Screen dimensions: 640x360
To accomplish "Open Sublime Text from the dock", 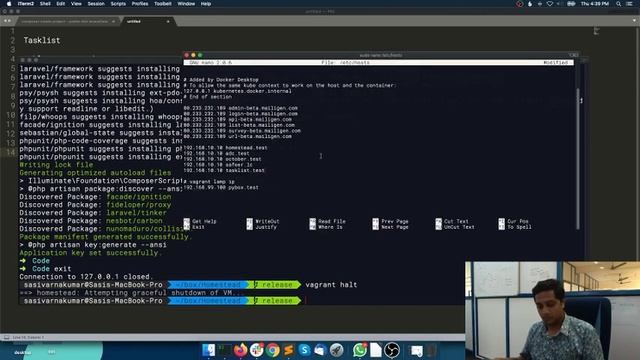I will [289, 350].
